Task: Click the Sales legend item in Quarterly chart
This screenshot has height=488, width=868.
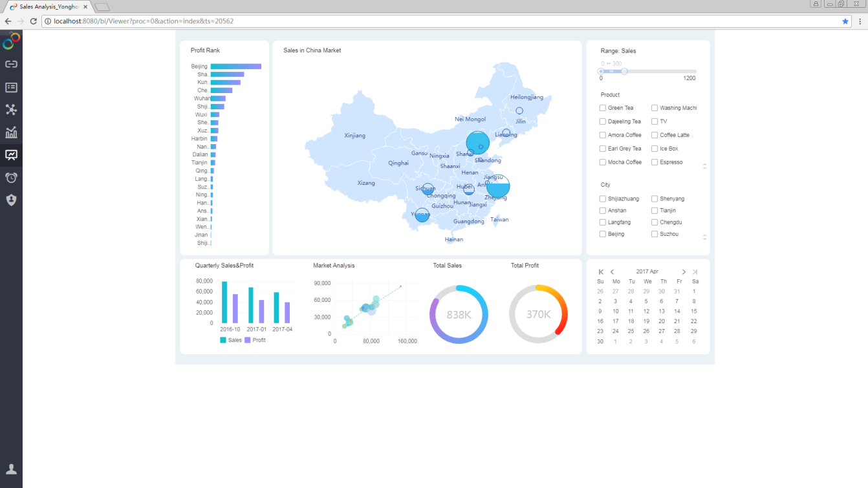Action: (x=231, y=340)
